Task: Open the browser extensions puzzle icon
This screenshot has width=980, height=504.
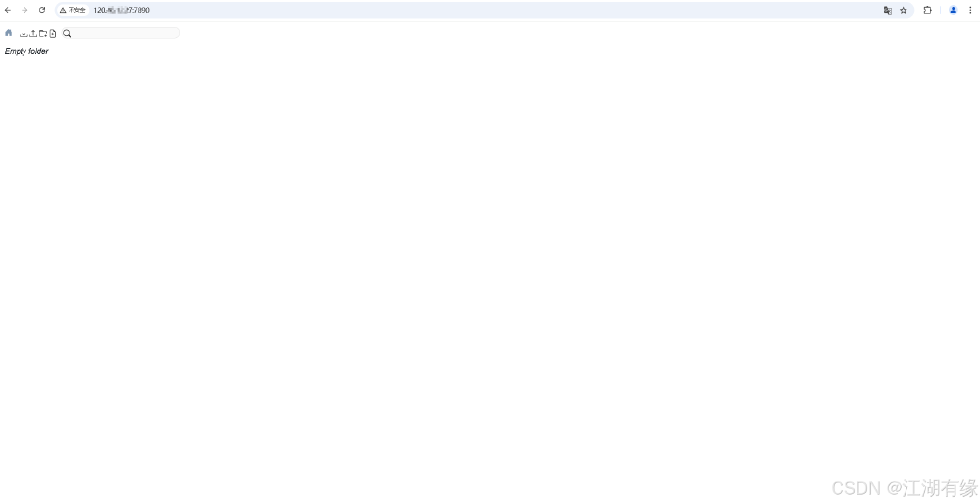Action: tap(927, 10)
